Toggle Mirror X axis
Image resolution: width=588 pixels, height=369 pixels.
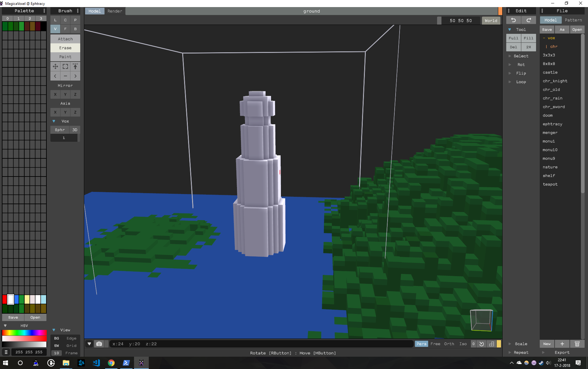click(x=55, y=94)
